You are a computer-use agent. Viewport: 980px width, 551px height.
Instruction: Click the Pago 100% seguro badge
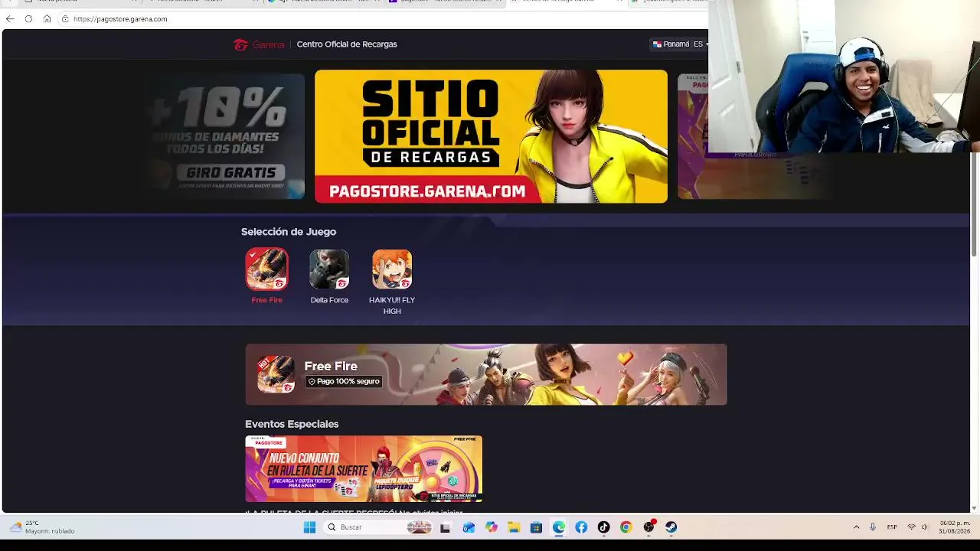[x=344, y=381]
